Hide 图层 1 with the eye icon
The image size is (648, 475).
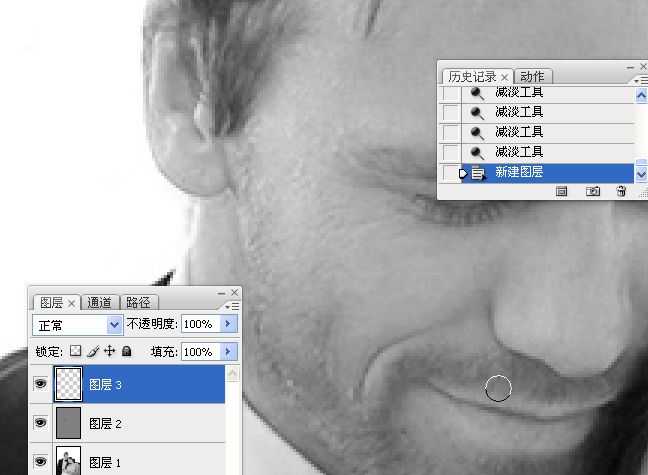tap(41, 462)
